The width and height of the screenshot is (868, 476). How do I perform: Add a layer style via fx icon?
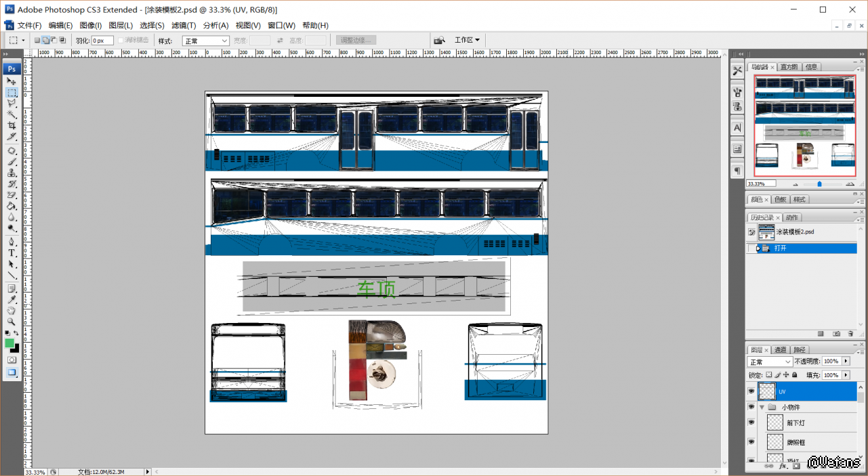tap(782, 466)
